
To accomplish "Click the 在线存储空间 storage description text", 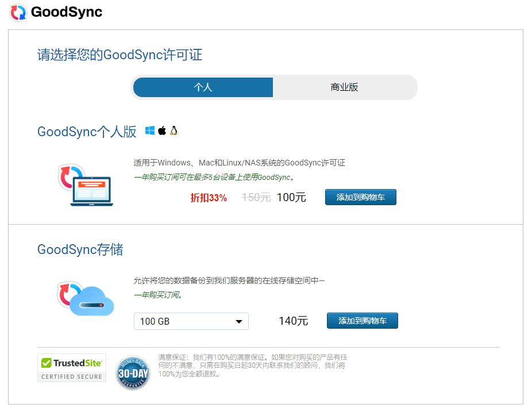I will coord(229,280).
